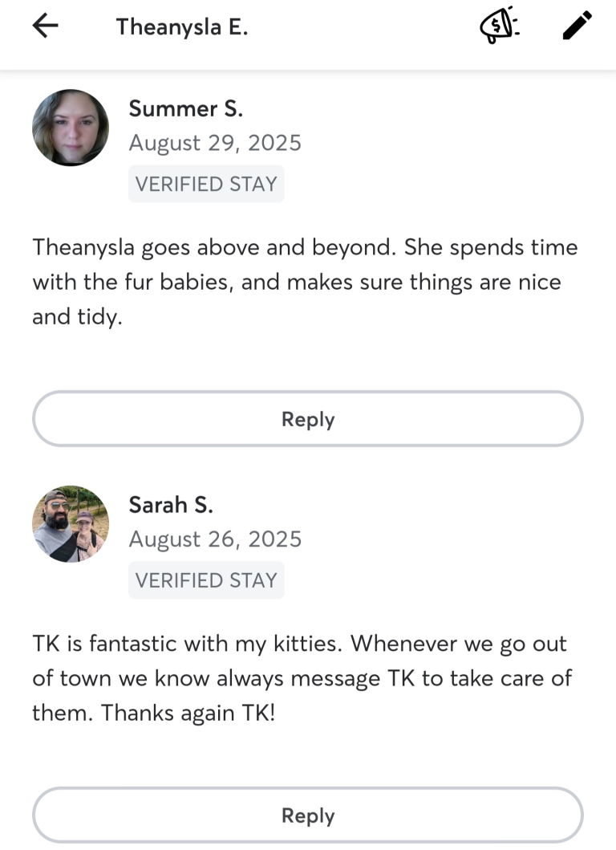Click the August 29, 2025 review date
Viewport: 616px width, 850px height.
[215, 143]
